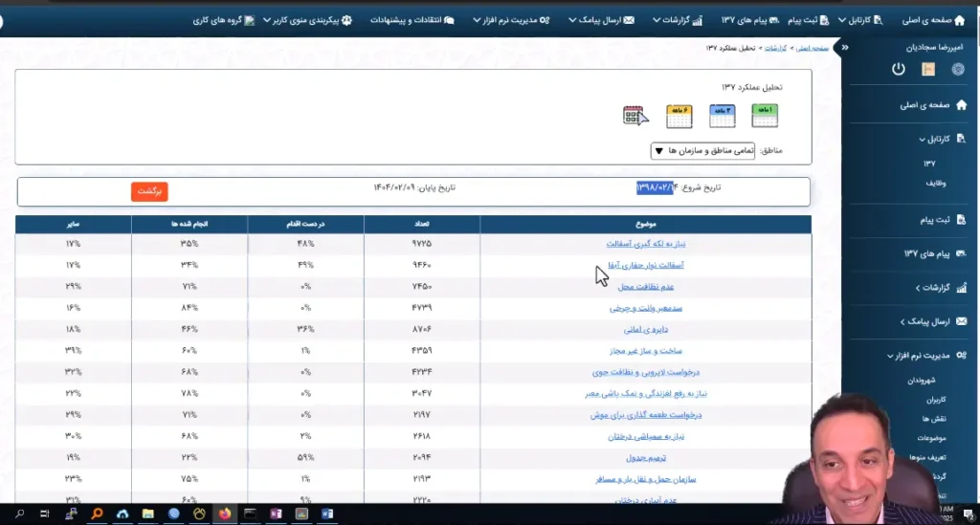Open the custom date range calendar icon
The image size is (980, 525).
coord(635,116)
